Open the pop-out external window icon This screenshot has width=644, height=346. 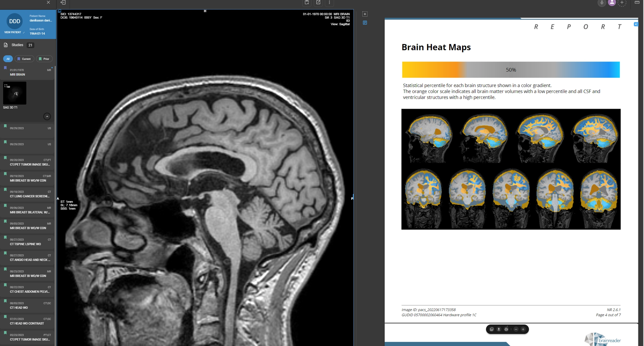click(318, 3)
